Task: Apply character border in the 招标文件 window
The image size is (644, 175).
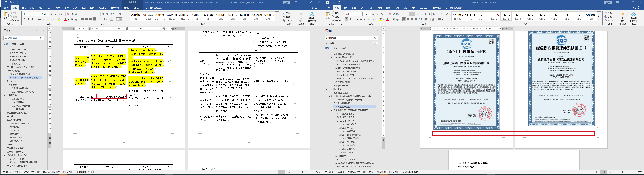Action: (x=76, y=14)
